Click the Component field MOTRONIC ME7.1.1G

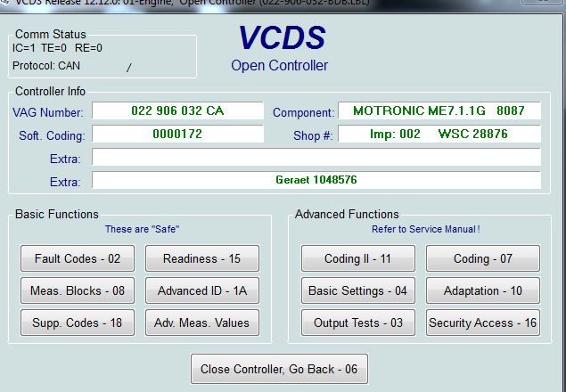(x=439, y=110)
